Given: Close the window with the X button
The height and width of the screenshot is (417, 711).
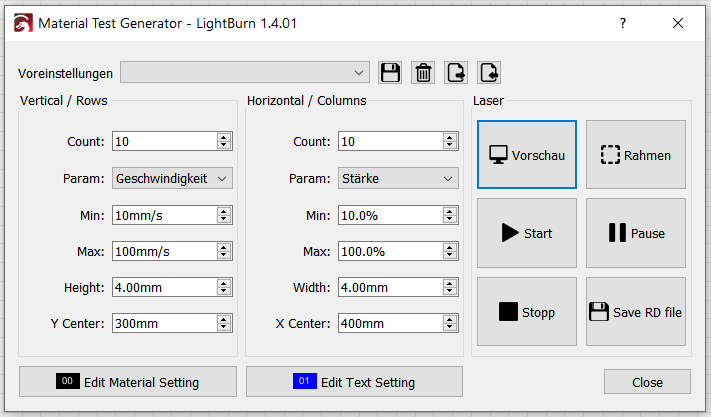Looking at the screenshot, I should pyautogui.click(x=678, y=23).
